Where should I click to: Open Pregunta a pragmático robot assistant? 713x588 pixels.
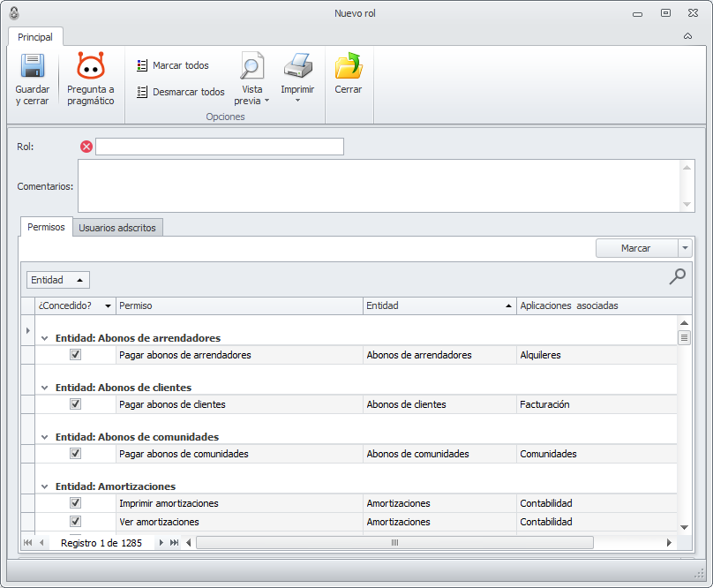pos(91,68)
